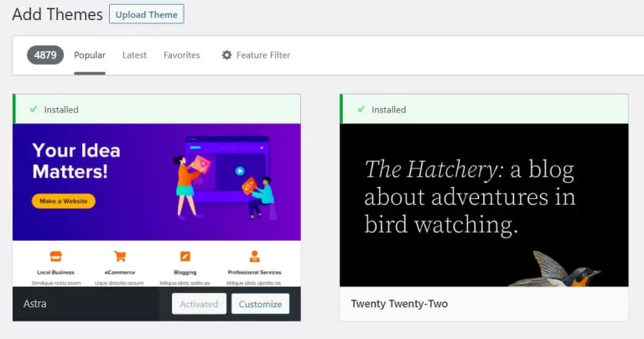The width and height of the screenshot is (644, 339).
Task: Open the Favorites tab
Action: (181, 55)
